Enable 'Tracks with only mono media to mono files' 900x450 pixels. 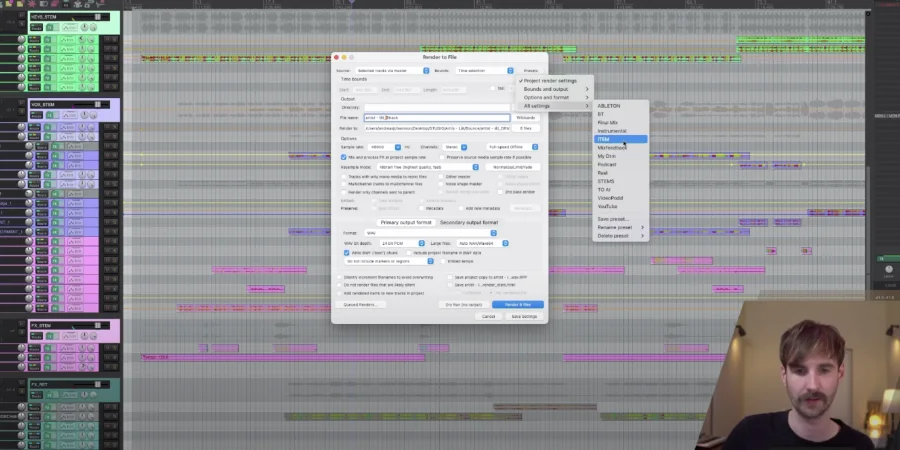tap(344, 177)
